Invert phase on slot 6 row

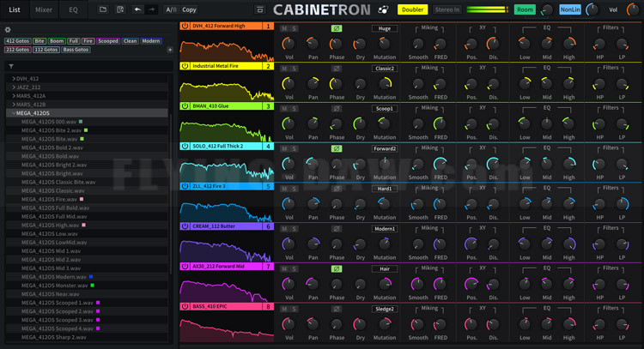click(x=337, y=229)
